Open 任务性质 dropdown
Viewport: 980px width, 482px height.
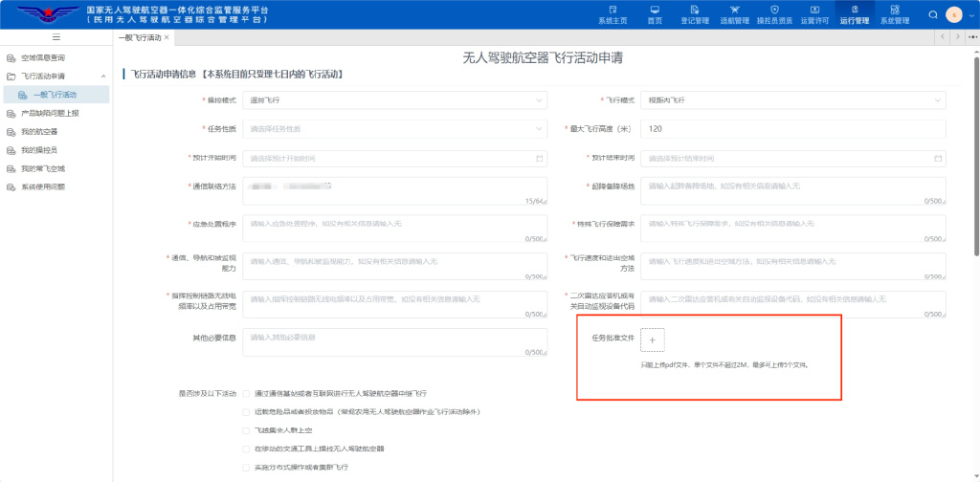point(395,128)
